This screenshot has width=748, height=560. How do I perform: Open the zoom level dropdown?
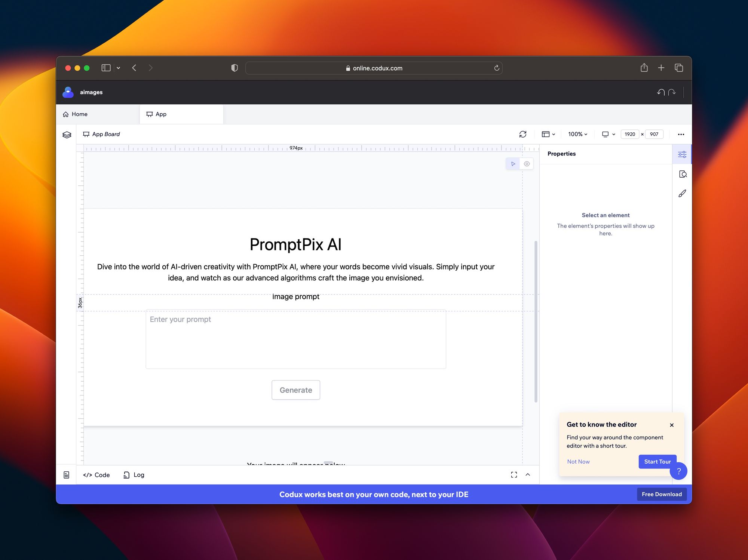point(577,134)
